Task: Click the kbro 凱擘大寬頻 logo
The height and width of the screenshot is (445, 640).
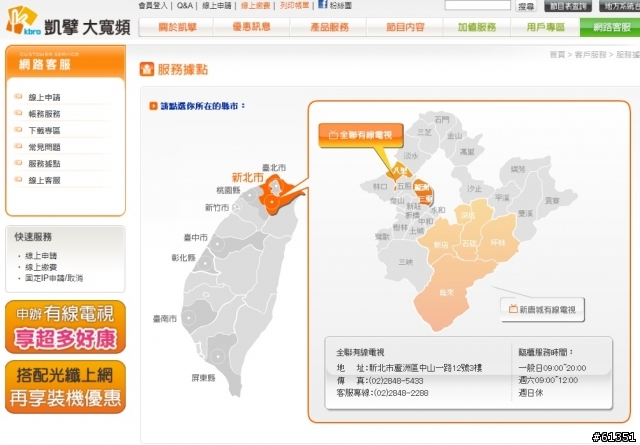Action: tap(68, 21)
